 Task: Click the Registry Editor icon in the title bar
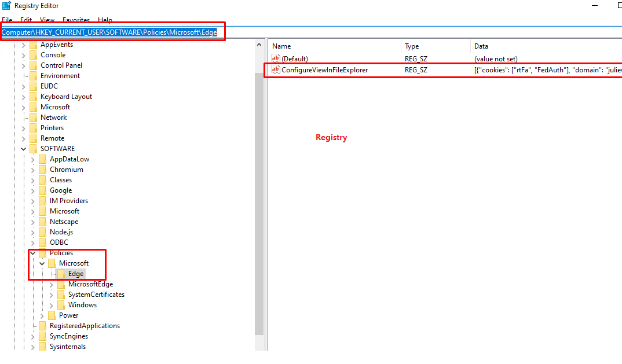[x=6, y=6]
